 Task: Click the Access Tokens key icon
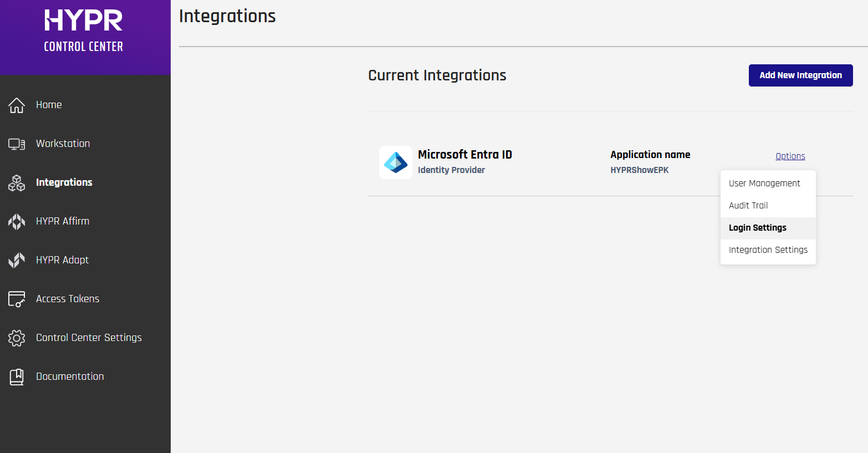pyautogui.click(x=17, y=299)
